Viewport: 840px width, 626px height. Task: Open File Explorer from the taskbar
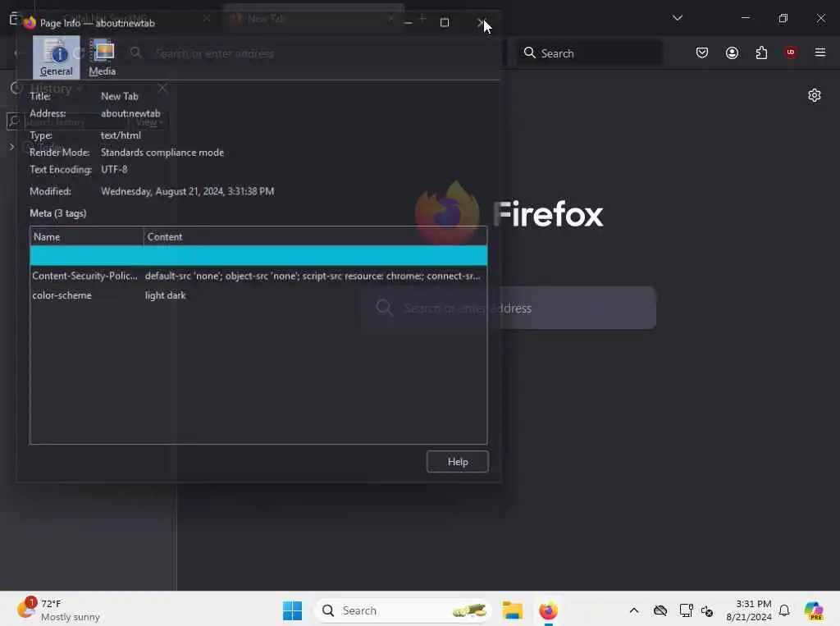tap(512, 610)
